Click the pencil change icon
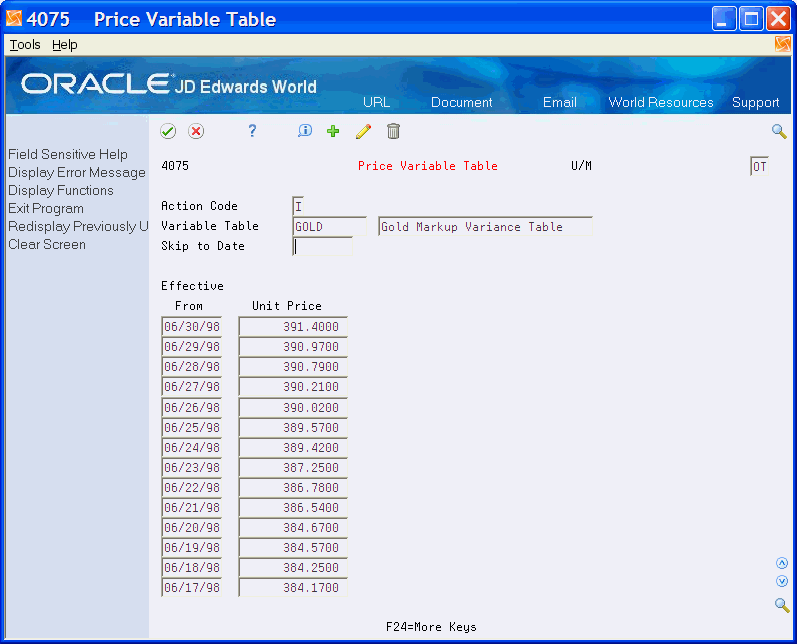797x644 pixels. [363, 131]
